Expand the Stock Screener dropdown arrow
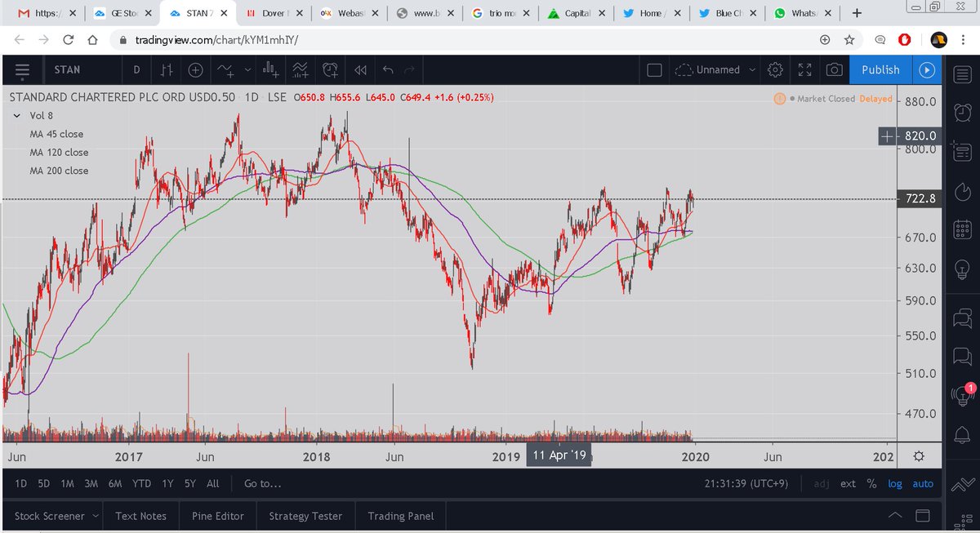 (x=96, y=516)
